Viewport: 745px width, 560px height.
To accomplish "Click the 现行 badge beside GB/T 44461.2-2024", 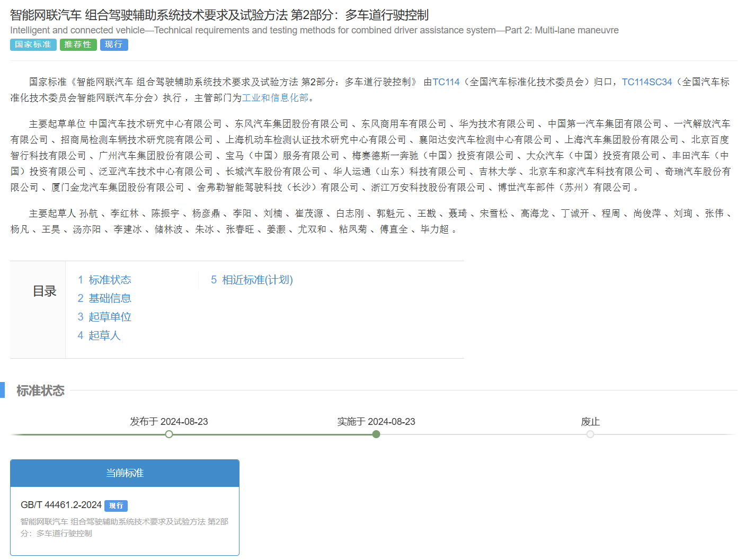I will click(x=116, y=506).
